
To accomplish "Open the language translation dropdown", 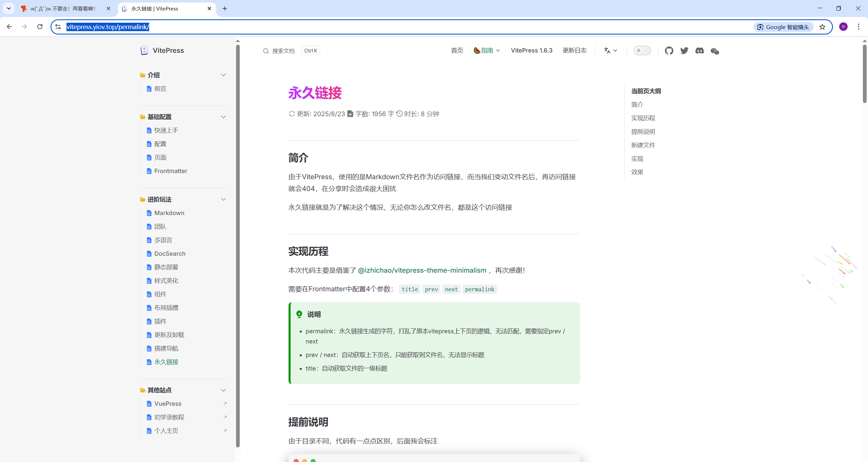I will pos(610,50).
